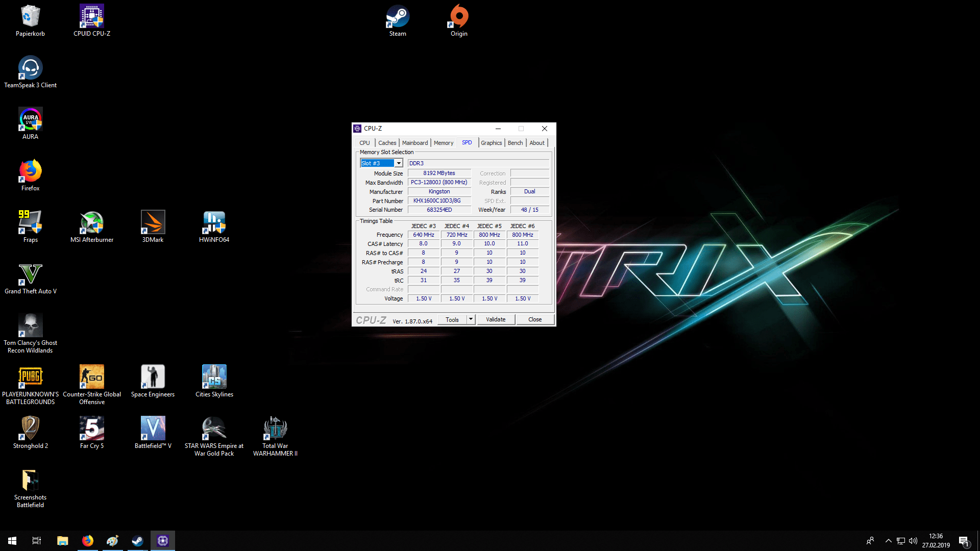Open the AURA desktop shortcut
The image size is (980, 551).
coord(30,124)
